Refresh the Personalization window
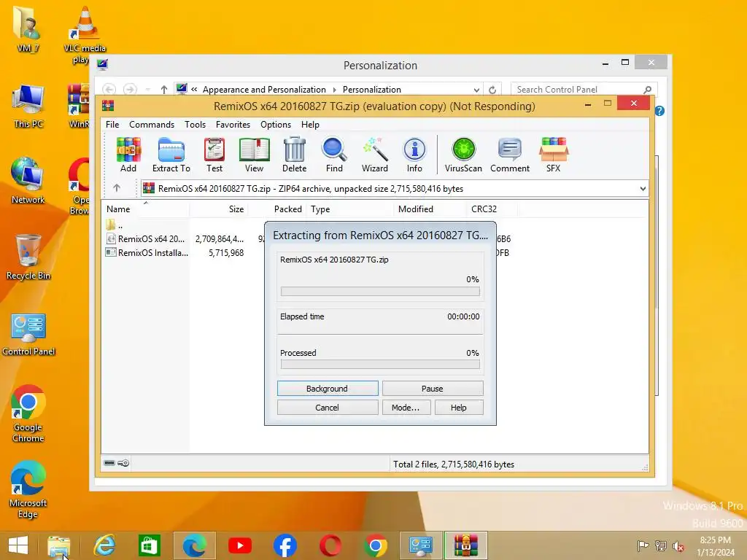The width and height of the screenshot is (747, 560). click(x=492, y=90)
